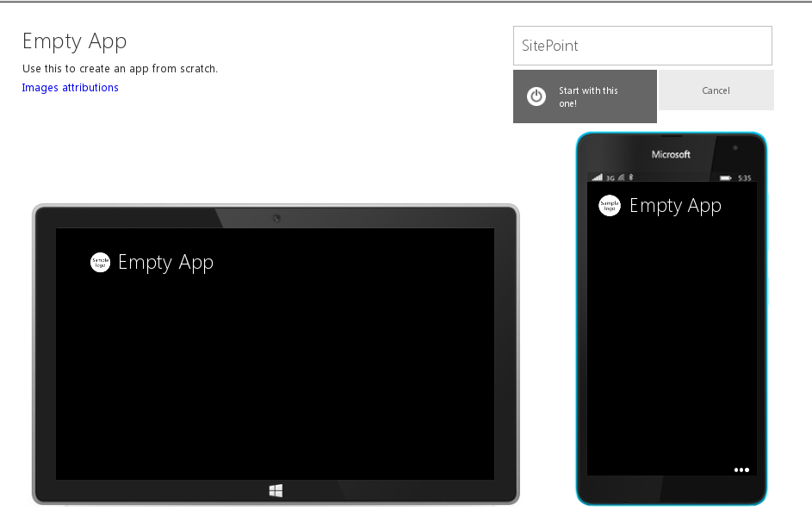This screenshot has height=510, width=812.
Task: Cancel the app creation
Action: tap(716, 90)
